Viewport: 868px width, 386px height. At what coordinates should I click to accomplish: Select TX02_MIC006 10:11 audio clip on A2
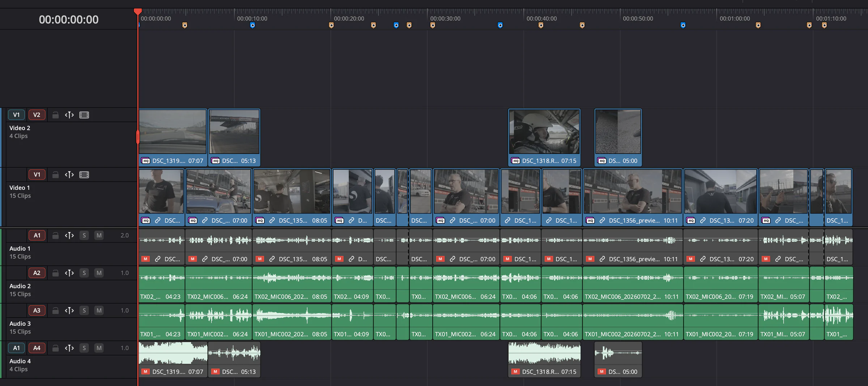click(633, 284)
